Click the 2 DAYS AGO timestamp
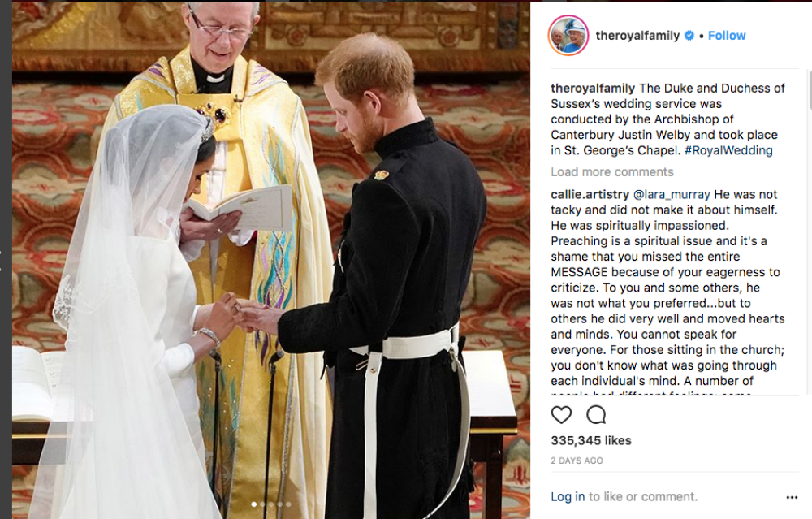Screen dimensions: 812x519 point(577,461)
